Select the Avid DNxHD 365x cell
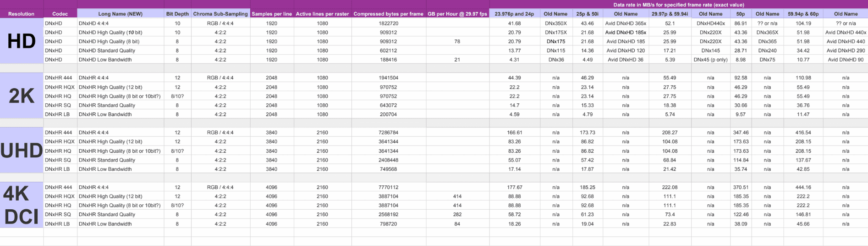 click(x=626, y=23)
